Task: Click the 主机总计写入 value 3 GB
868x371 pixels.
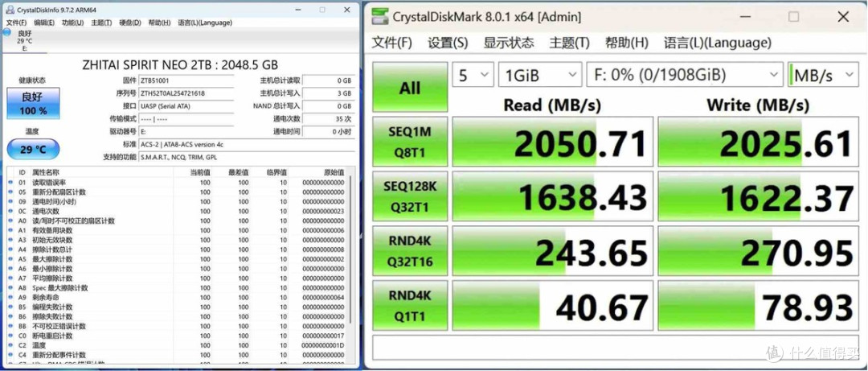Action: pos(327,93)
